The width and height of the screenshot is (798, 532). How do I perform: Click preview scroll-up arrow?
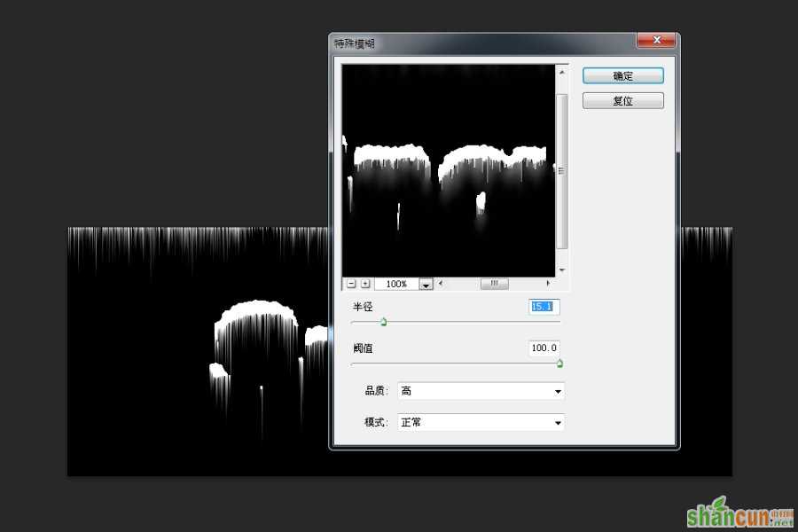tap(562, 73)
